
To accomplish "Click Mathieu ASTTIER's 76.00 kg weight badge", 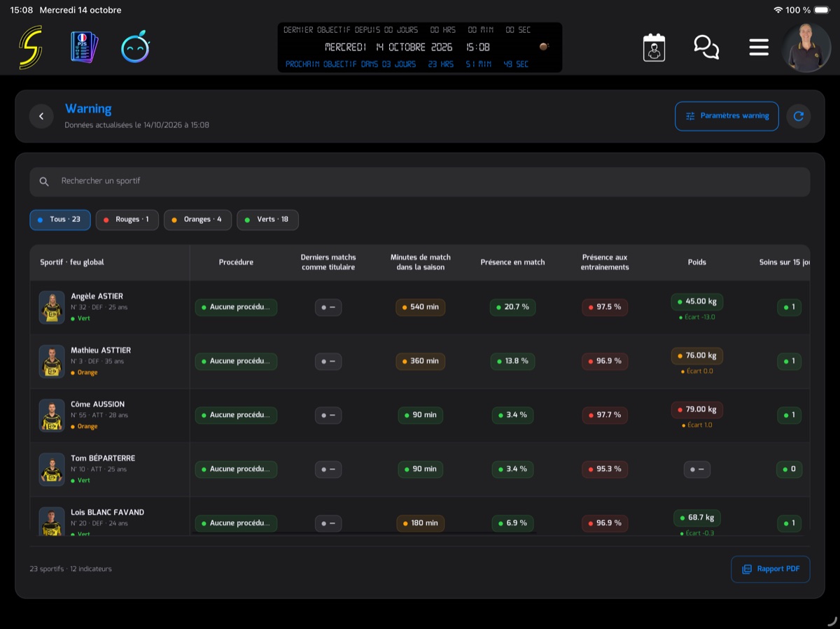I will tap(696, 355).
